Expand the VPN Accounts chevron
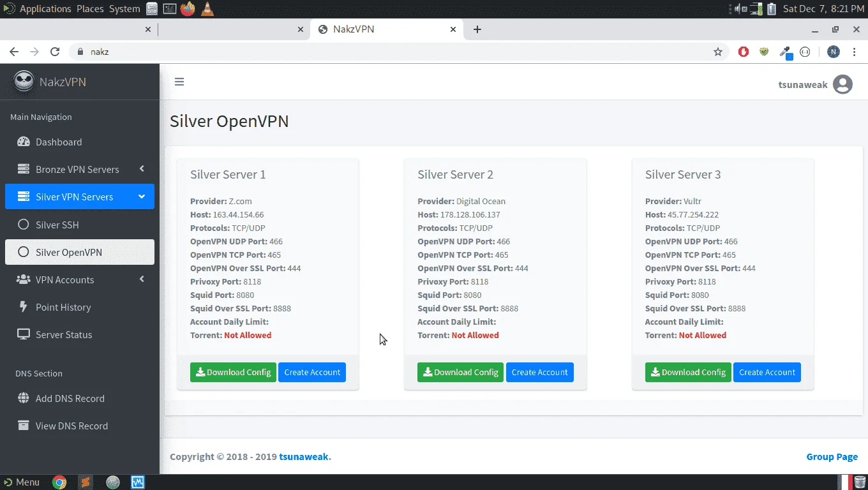 (142, 279)
